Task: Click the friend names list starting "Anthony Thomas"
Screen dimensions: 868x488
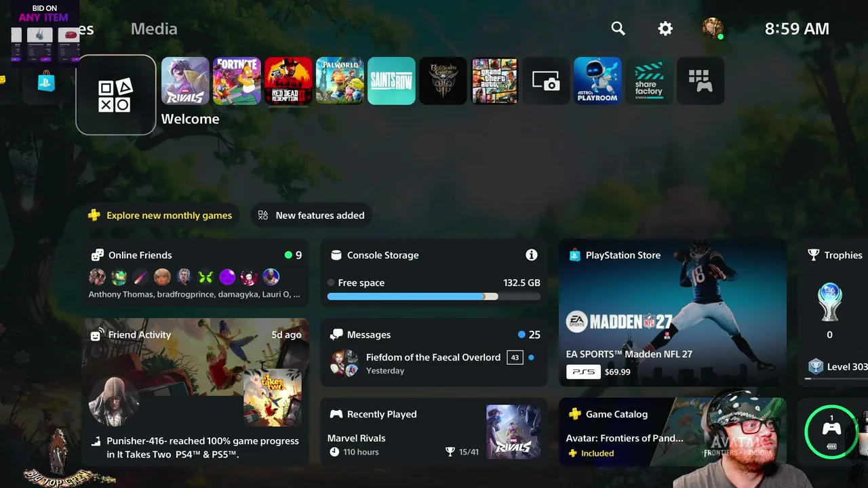Action: [194, 294]
